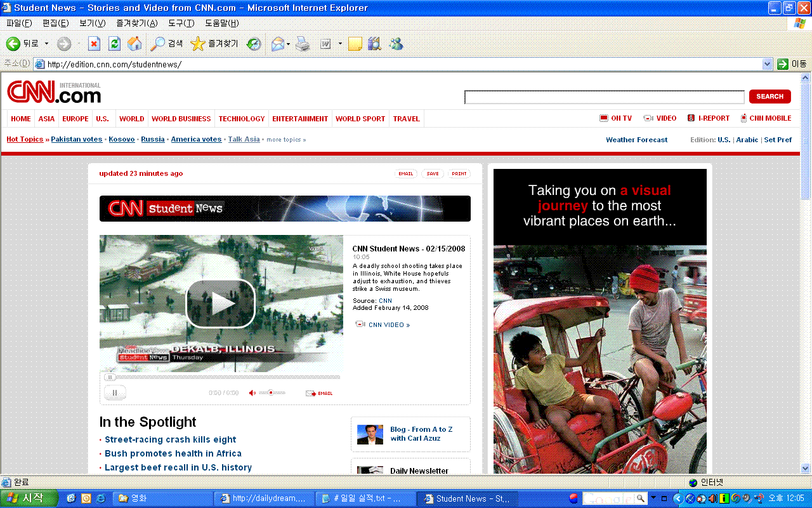
Task: Click the CNN.com logo
Action: point(54,93)
